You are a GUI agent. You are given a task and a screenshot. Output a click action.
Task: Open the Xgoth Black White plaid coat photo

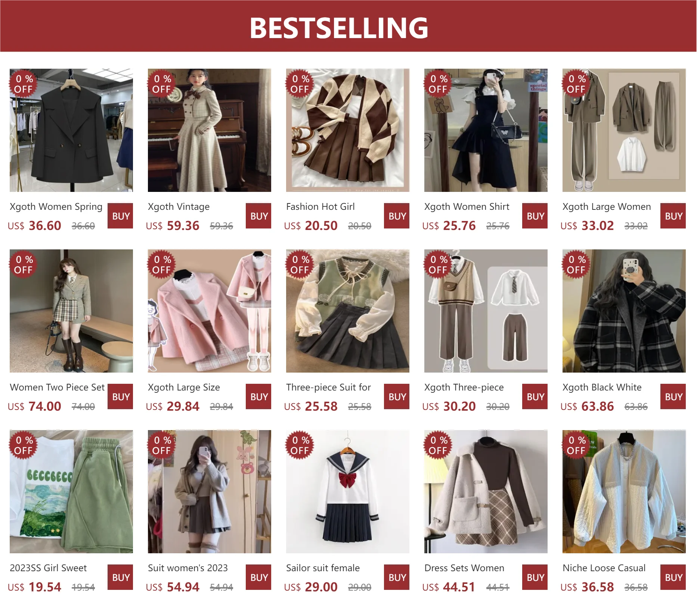click(x=624, y=311)
